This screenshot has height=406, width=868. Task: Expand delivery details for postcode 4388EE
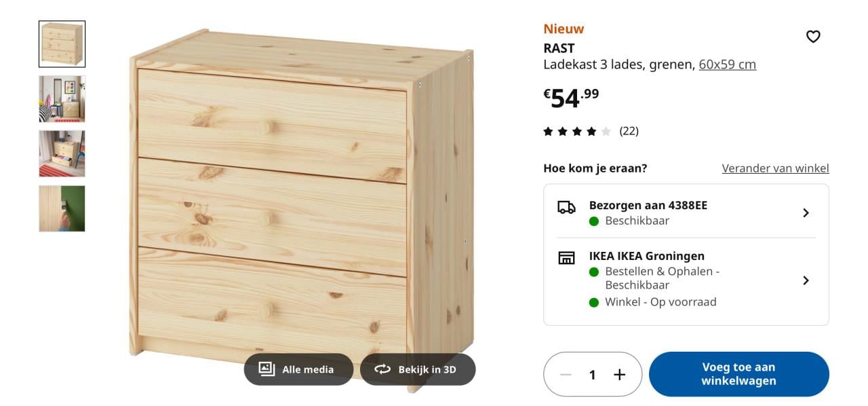pyautogui.click(x=806, y=212)
